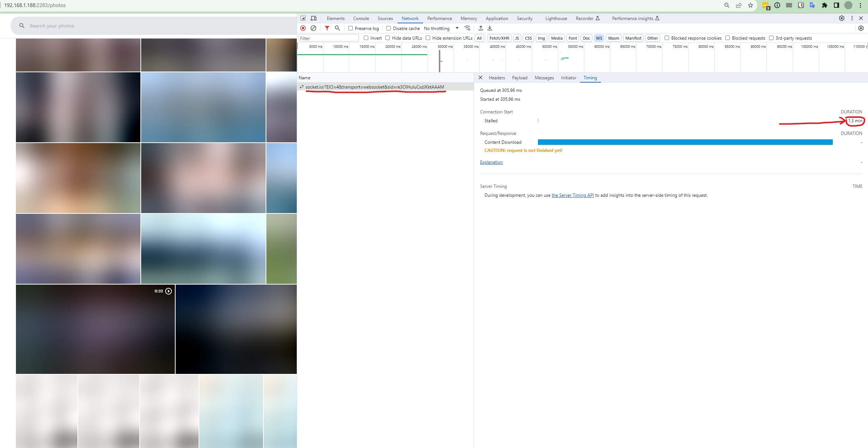The width and height of the screenshot is (868, 448).
Task: Toggle the red filter funnel icon
Action: click(327, 28)
